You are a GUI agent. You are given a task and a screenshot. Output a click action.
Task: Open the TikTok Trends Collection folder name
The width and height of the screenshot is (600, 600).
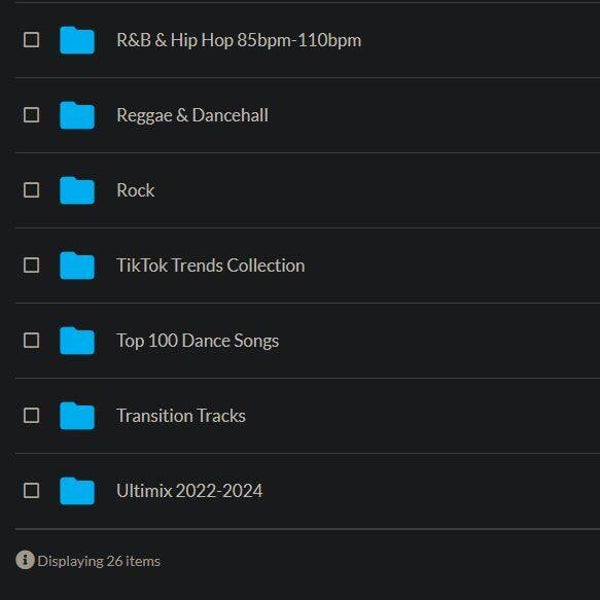click(x=210, y=265)
